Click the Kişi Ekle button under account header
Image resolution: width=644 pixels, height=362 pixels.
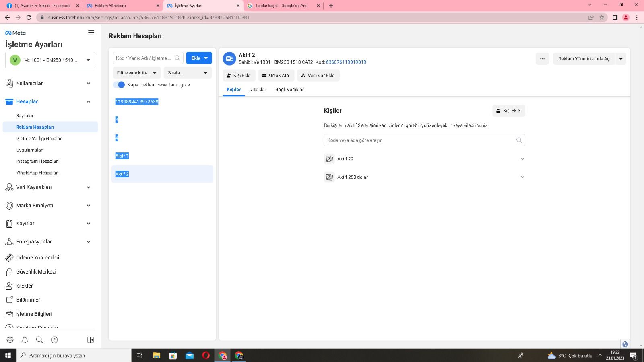[239, 75]
